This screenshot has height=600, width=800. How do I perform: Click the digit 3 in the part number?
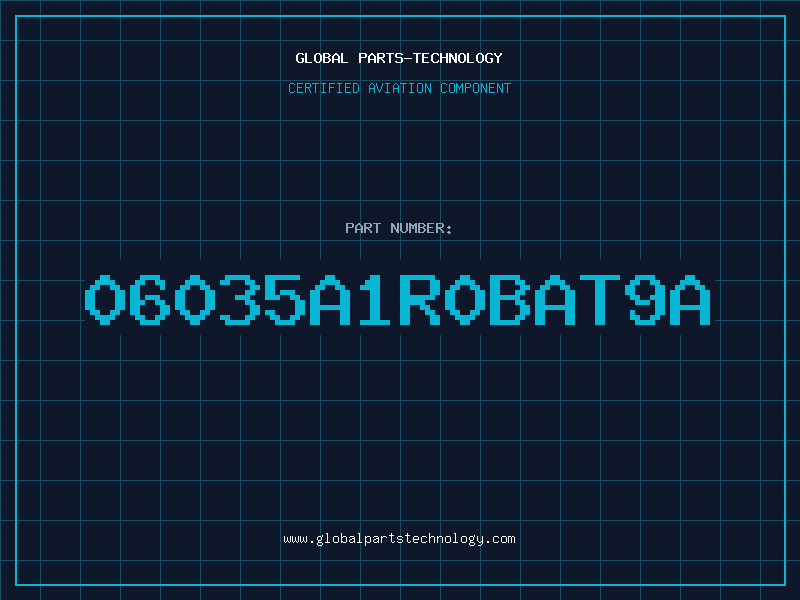pos(240,299)
